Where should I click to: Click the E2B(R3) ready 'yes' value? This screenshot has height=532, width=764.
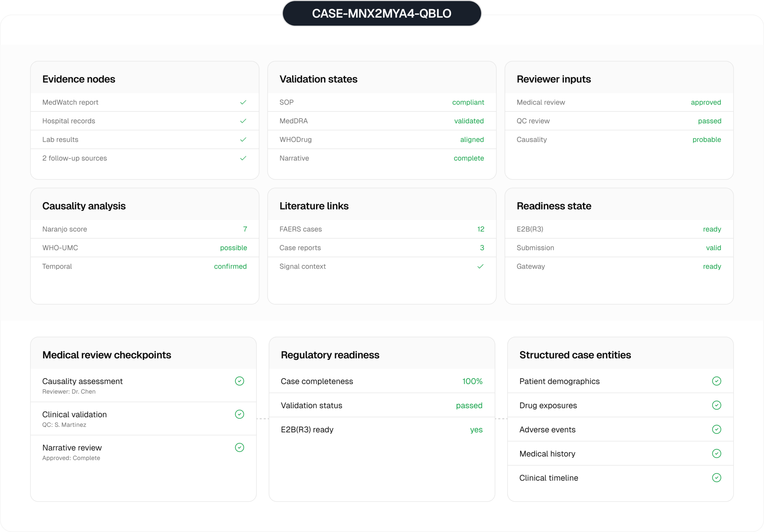476,430
